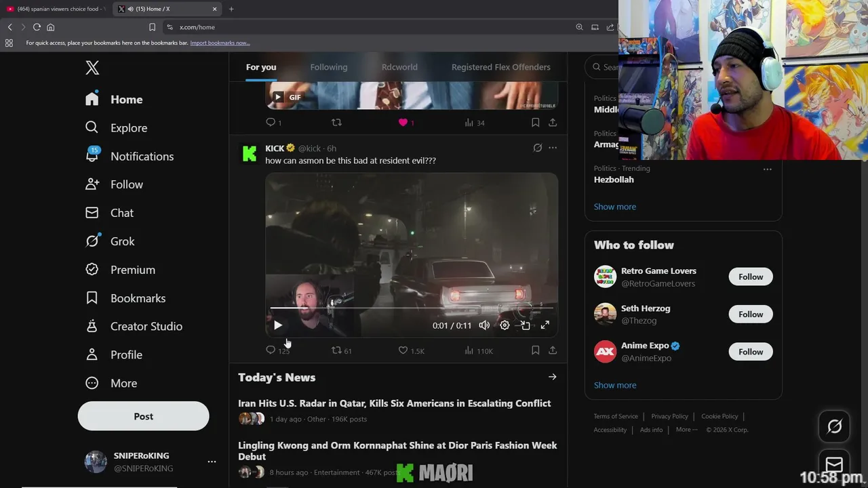Click Import bookmarks now link
868x488 pixels.
tap(220, 43)
